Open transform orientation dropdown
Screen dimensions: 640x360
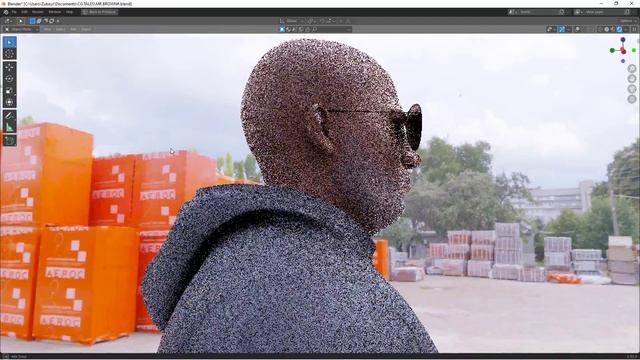click(x=292, y=21)
